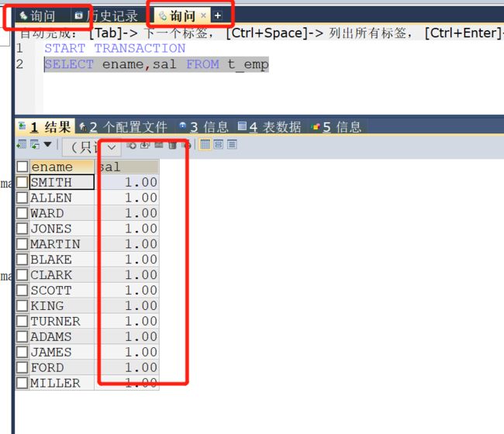Screen dimensions: 504x434
Task: Select the FORD name cell
Action: point(62,367)
